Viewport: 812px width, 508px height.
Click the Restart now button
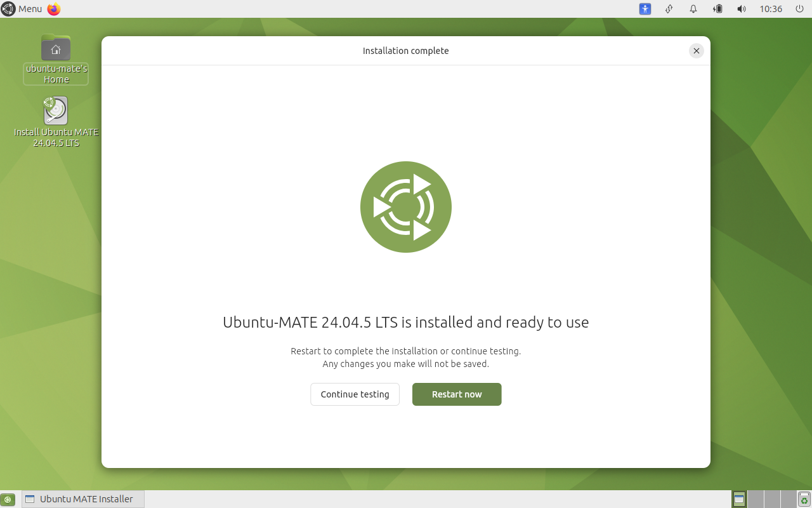pos(457,394)
